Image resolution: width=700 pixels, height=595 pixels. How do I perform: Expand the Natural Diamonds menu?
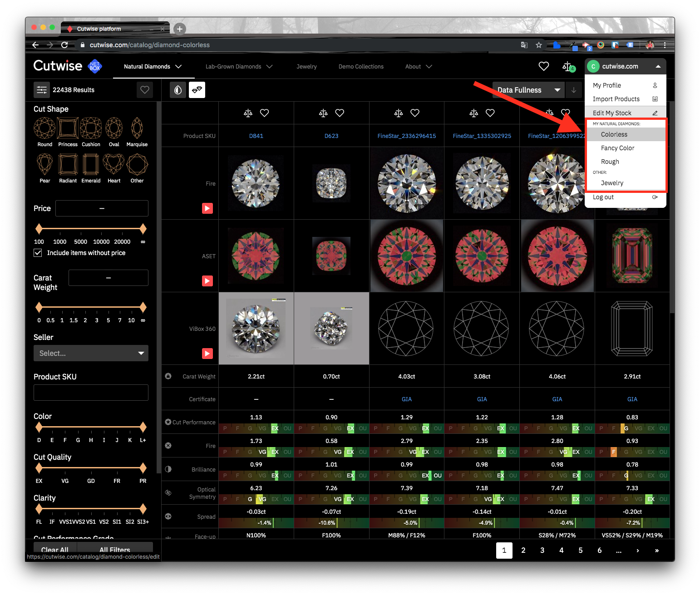pyautogui.click(x=153, y=66)
